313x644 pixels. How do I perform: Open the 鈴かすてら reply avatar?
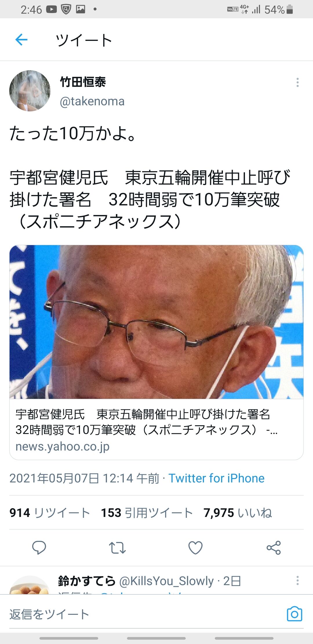[30, 585]
